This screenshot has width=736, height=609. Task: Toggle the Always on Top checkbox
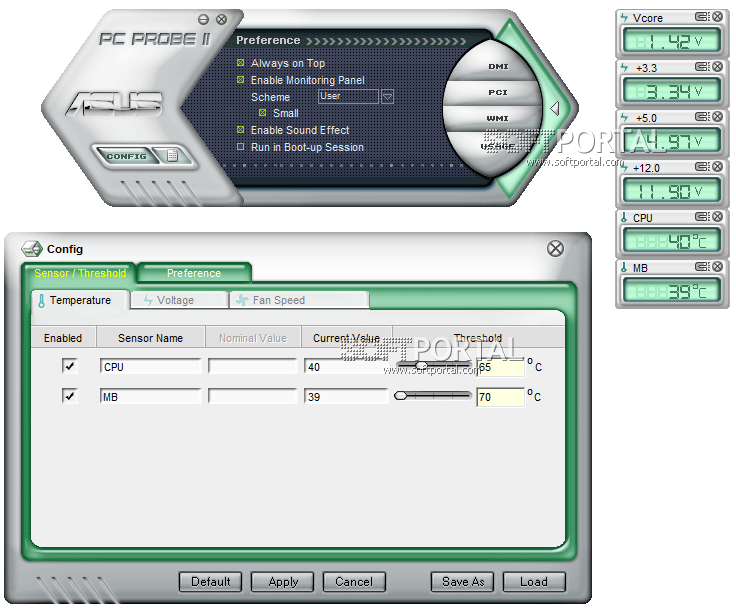pos(241,62)
